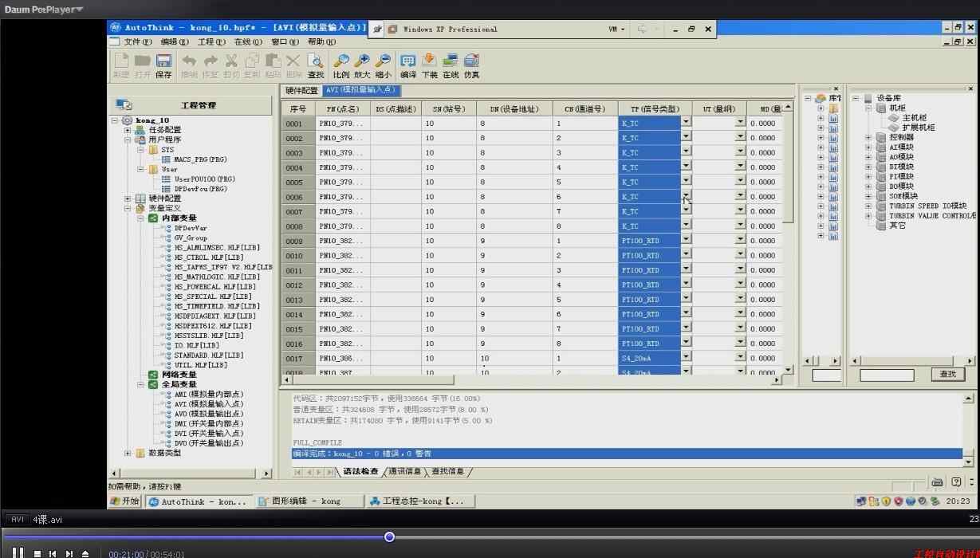980x558 pixels.
Task: Switch to the 硬件配置 document tab
Action: tap(301, 91)
